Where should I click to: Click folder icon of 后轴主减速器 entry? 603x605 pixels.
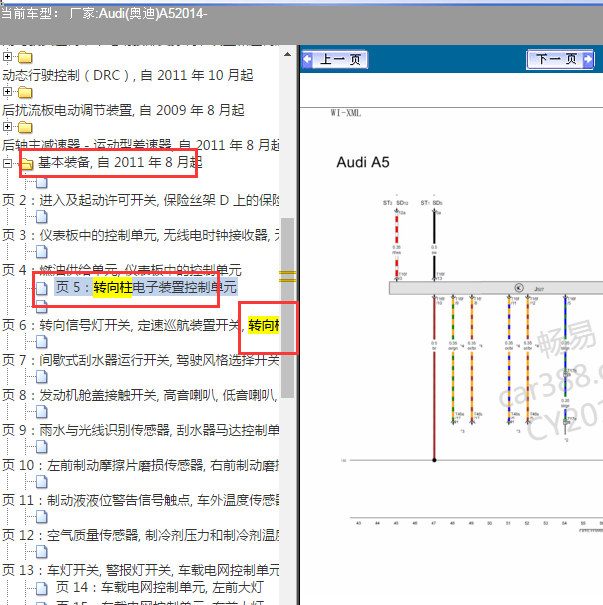click(x=25, y=127)
